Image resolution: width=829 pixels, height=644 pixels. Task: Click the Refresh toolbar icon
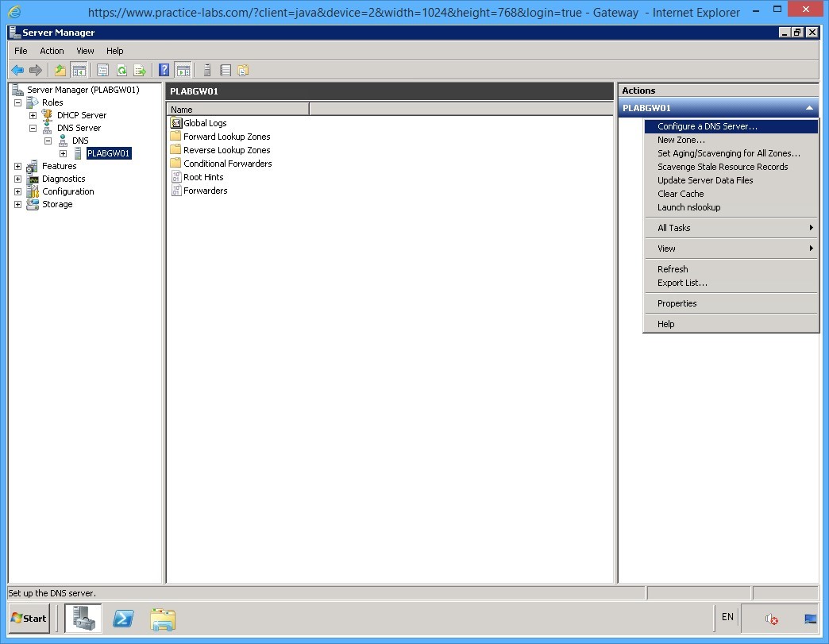tap(121, 70)
